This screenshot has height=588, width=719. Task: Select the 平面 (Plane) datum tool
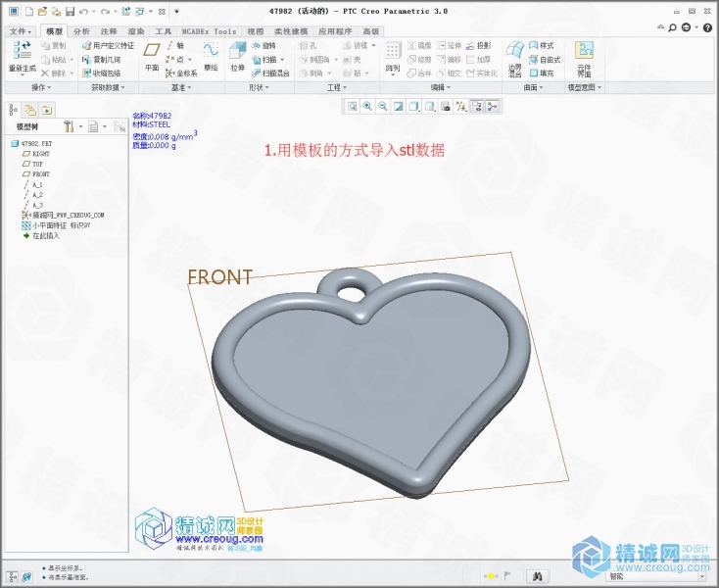tap(152, 57)
